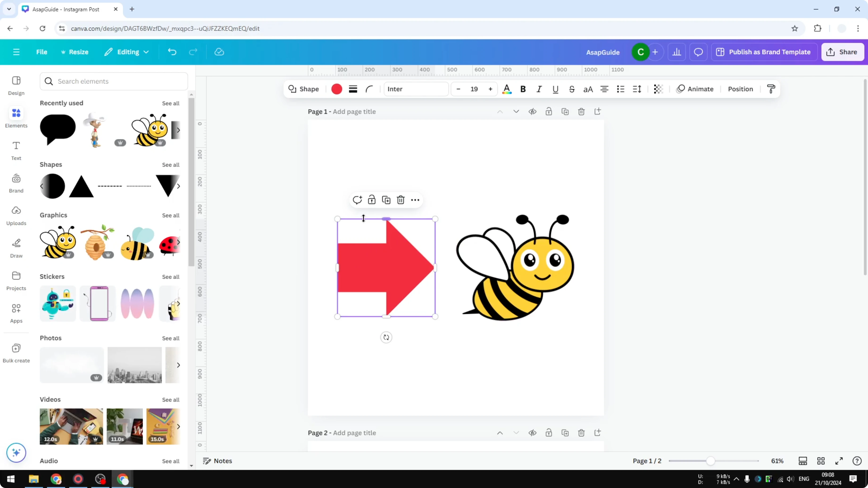Click See all next to Stickers

coord(171,277)
